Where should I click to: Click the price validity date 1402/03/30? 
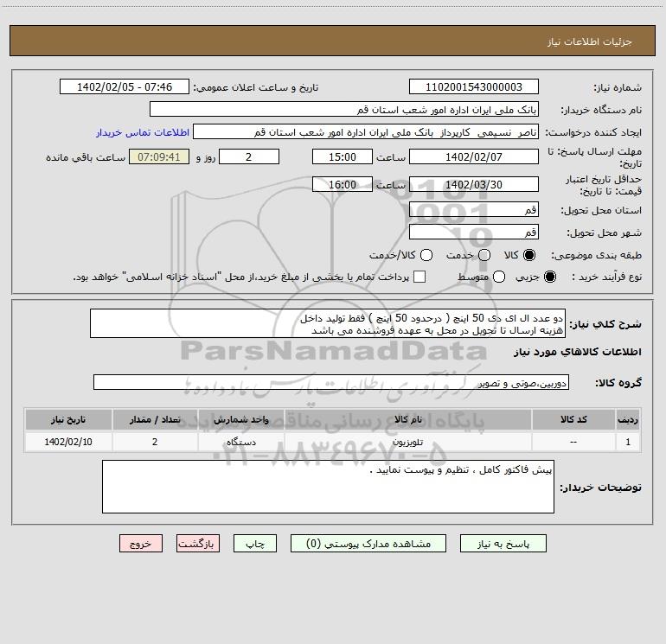[x=474, y=184]
